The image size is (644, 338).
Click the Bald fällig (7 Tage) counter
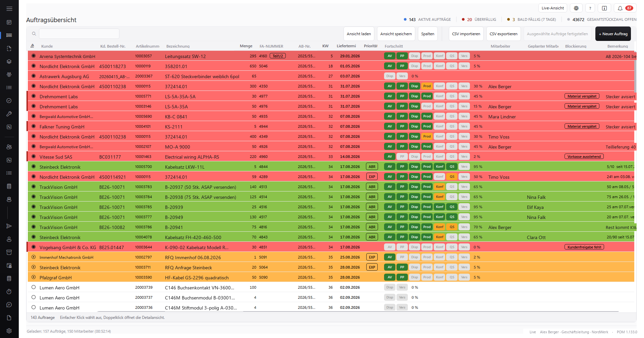click(532, 19)
